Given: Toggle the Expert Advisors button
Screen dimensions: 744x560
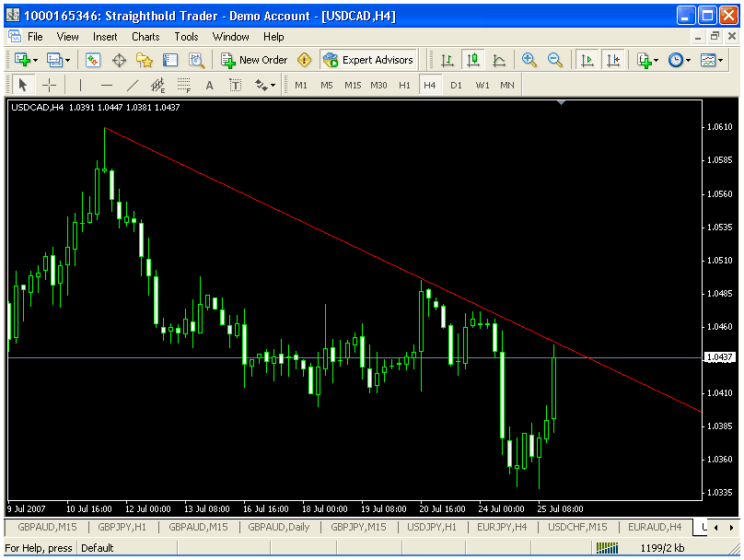Looking at the screenshot, I should pos(368,60).
